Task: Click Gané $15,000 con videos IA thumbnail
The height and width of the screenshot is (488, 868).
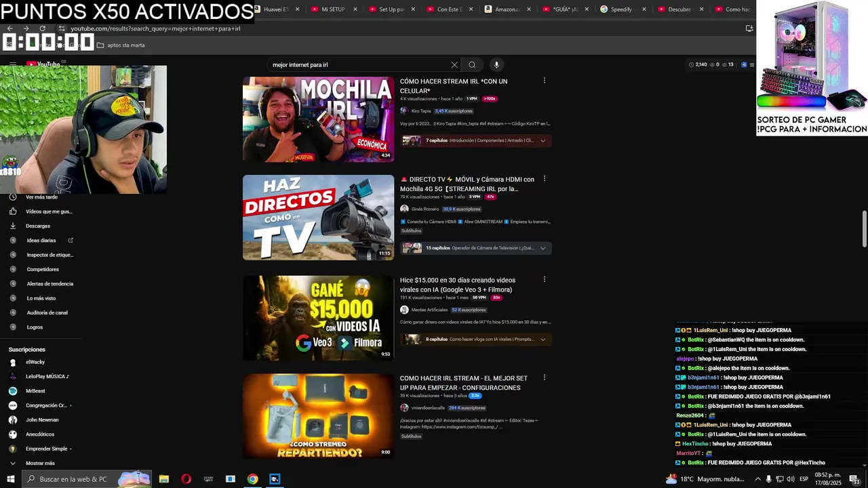Action: (318, 318)
